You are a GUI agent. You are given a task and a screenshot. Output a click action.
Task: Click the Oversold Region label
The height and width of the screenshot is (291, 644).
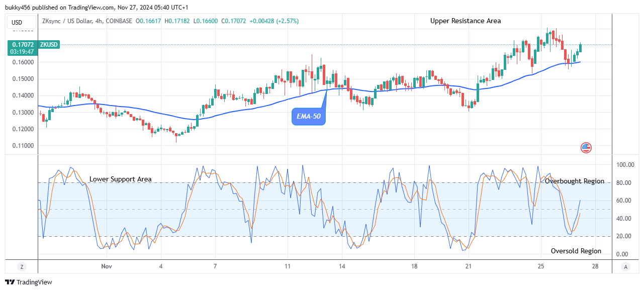[576, 251]
